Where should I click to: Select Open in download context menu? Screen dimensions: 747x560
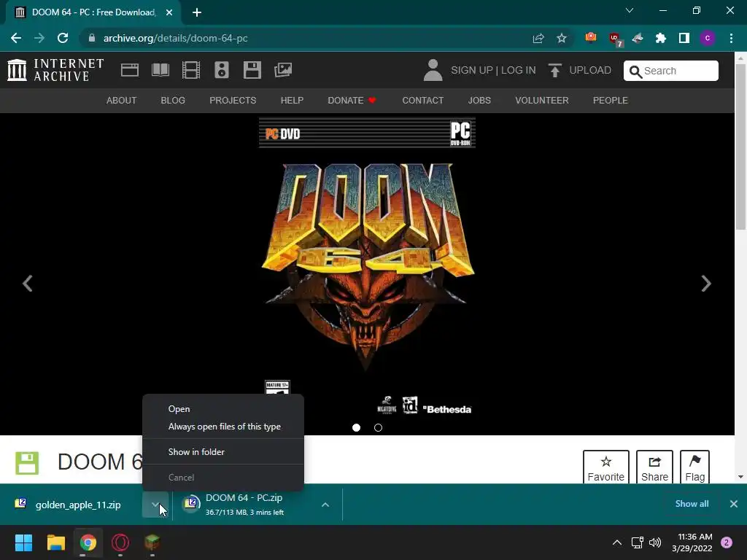(x=179, y=408)
